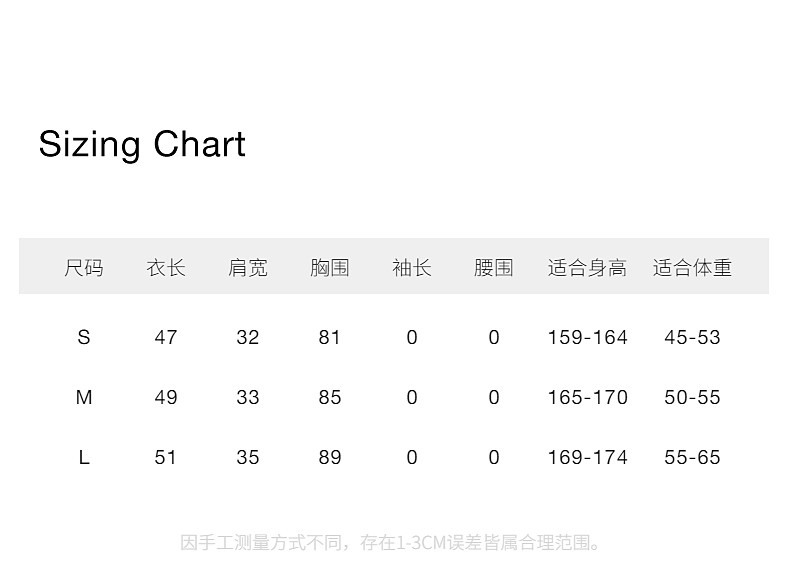Image resolution: width=790 pixels, height=588 pixels.
Task: Click the M size row label
Action: coord(84,397)
